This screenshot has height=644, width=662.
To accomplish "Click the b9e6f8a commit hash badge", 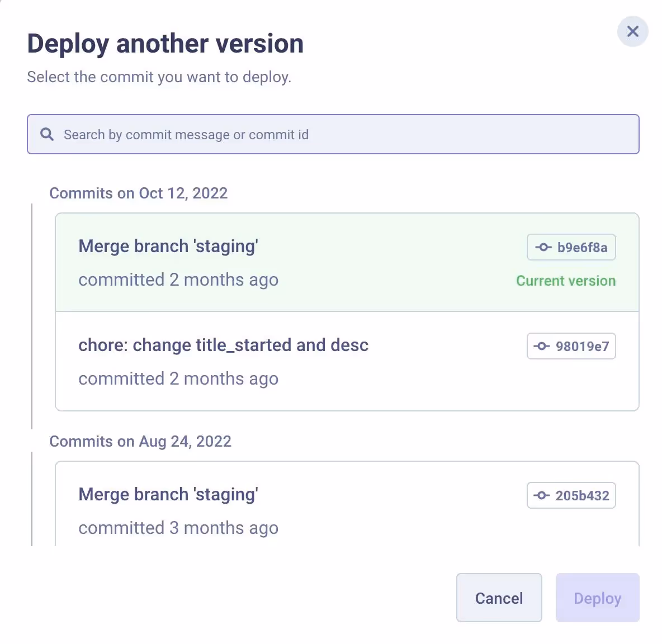I will (571, 247).
